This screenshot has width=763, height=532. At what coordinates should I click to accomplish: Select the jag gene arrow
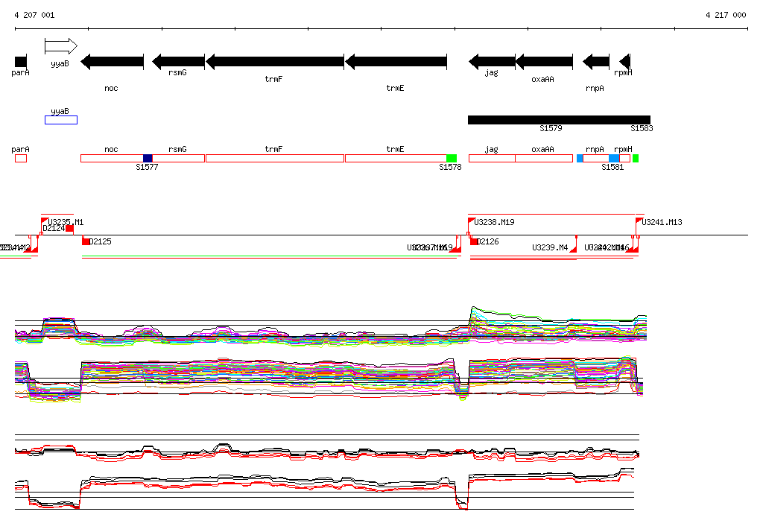click(492, 62)
